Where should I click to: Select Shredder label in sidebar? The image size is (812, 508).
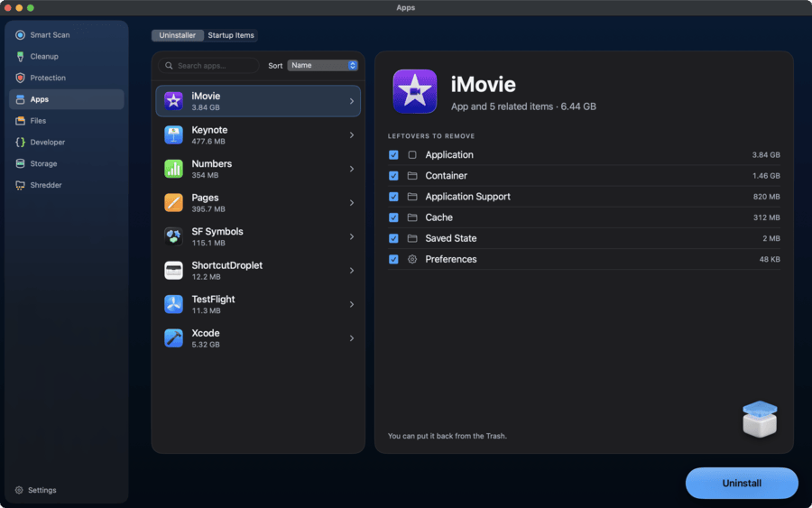pyautogui.click(x=46, y=185)
